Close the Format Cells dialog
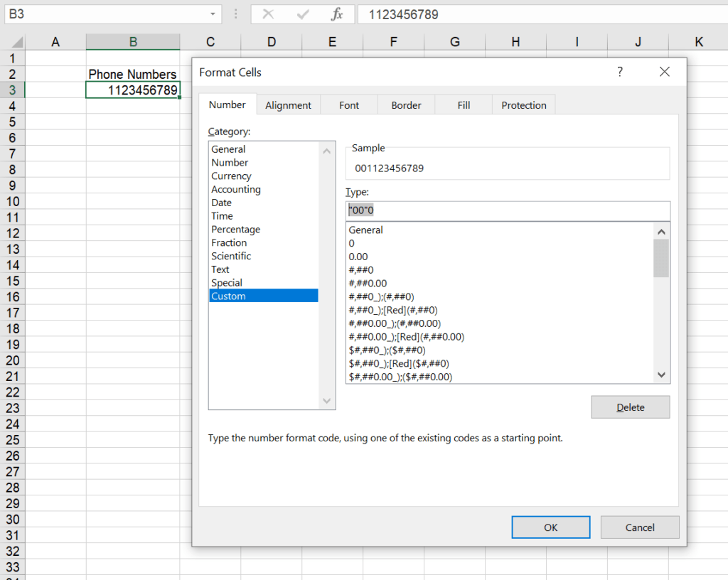The width and height of the screenshot is (728, 580). point(665,72)
